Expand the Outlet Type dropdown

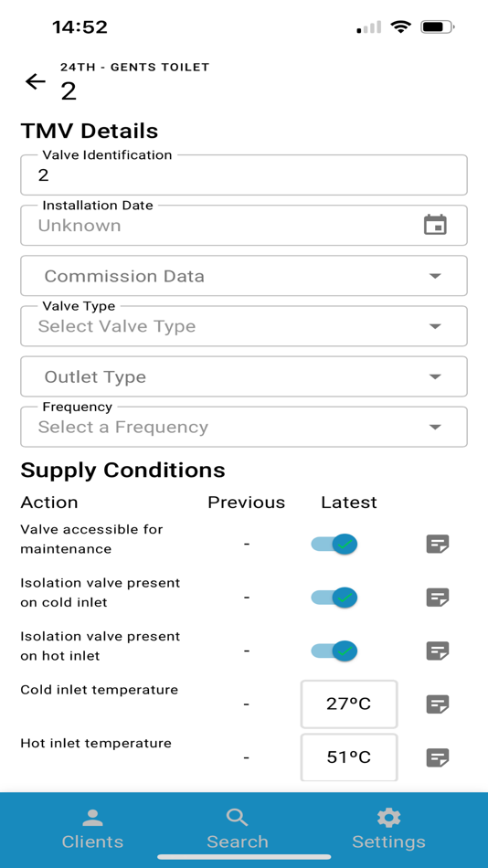244,376
